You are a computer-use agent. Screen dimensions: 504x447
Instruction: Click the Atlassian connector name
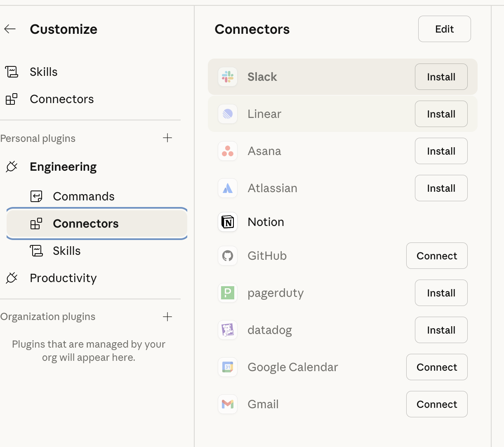click(273, 188)
